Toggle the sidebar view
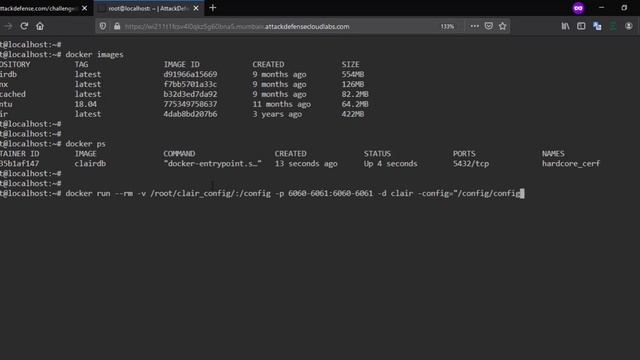 point(581,26)
